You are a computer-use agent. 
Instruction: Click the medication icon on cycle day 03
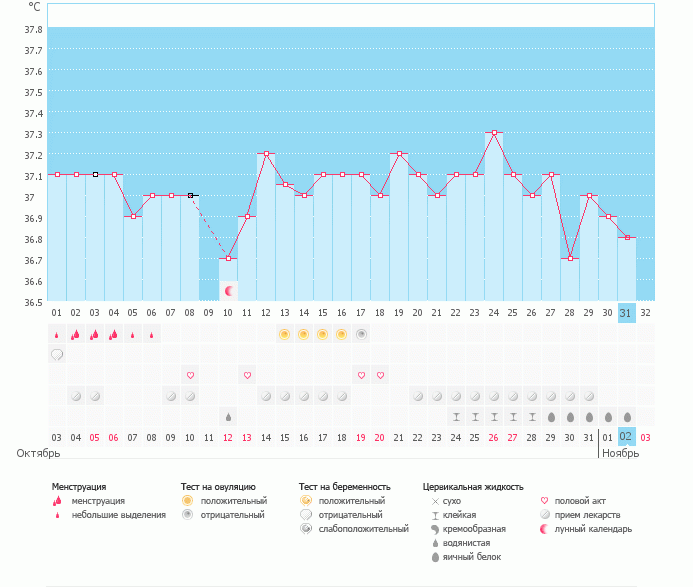(x=95, y=396)
